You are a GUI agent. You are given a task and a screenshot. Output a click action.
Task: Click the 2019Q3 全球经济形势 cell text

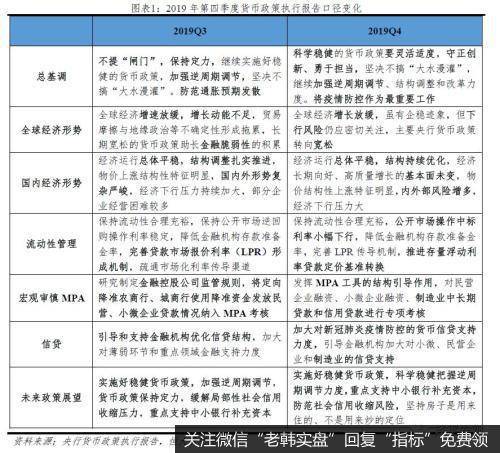point(190,130)
